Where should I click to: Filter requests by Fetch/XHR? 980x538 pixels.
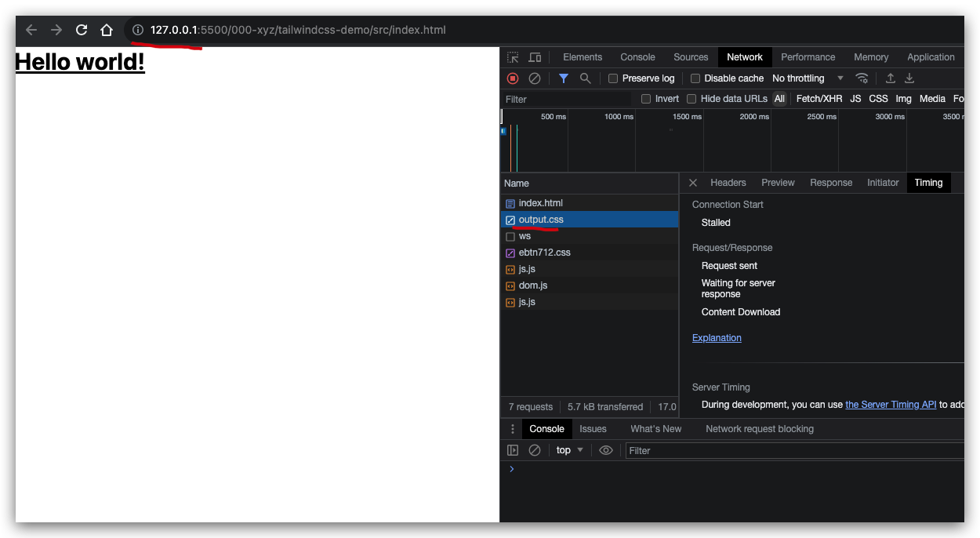819,99
